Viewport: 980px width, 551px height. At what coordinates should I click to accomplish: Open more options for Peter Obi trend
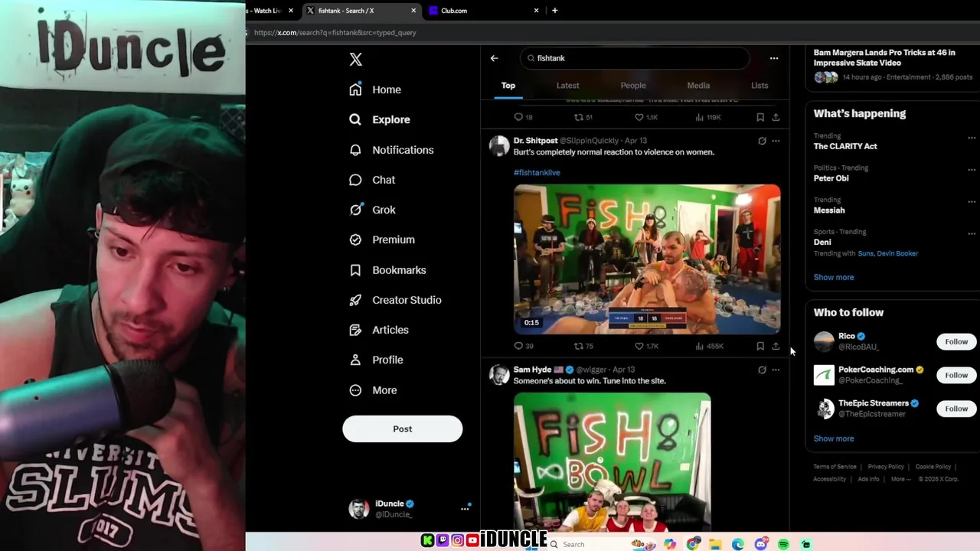point(972,170)
